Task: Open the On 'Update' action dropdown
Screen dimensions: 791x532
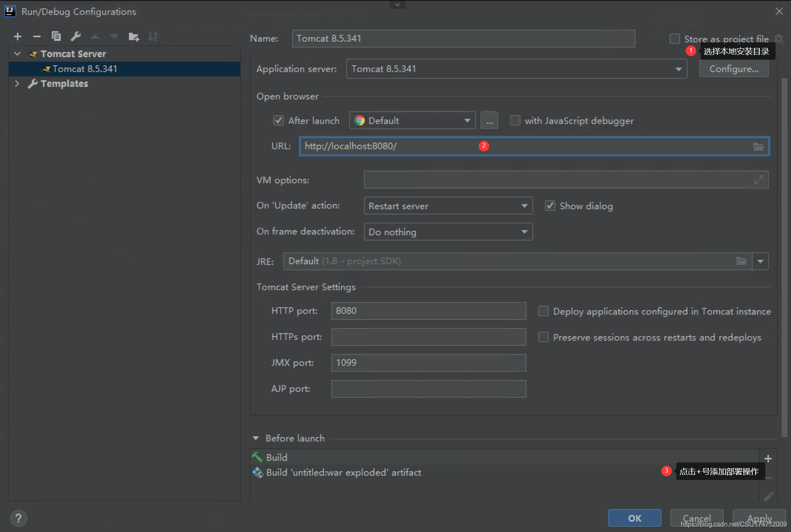Action: (x=448, y=206)
